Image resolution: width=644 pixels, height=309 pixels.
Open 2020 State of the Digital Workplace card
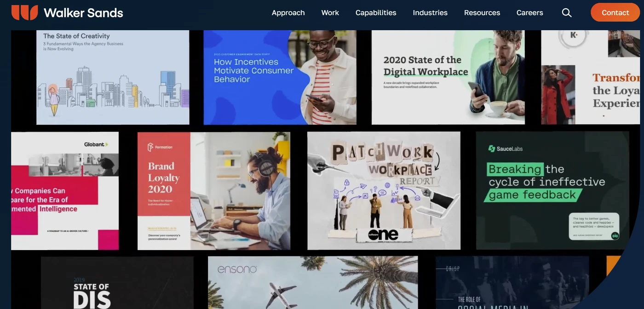coord(448,77)
